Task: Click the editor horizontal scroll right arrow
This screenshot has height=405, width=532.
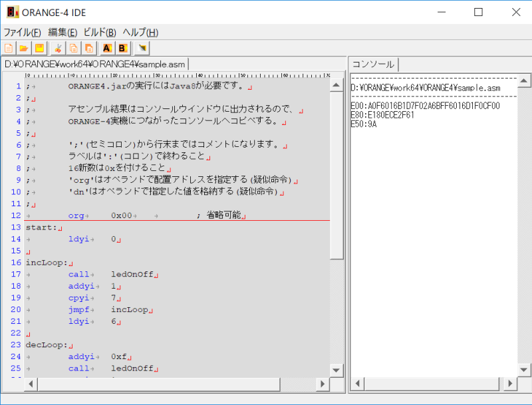Action: tap(323, 384)
